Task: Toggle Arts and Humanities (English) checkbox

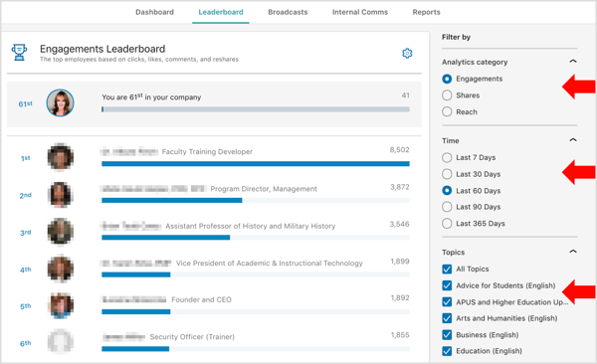Action: point(447,318)
